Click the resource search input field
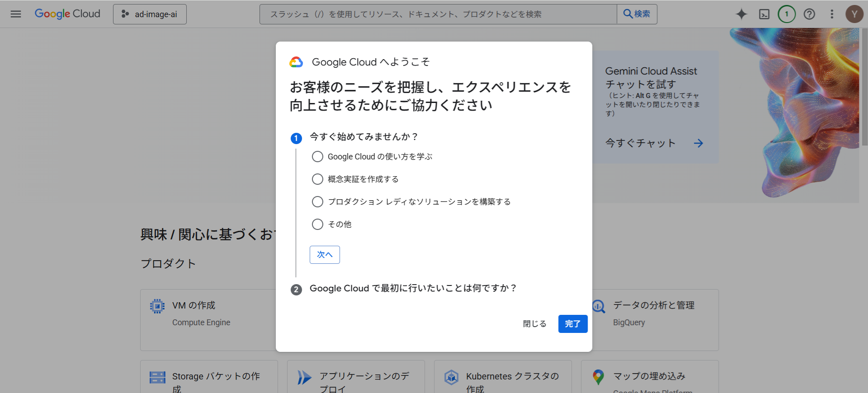 [x=438, y=14]
